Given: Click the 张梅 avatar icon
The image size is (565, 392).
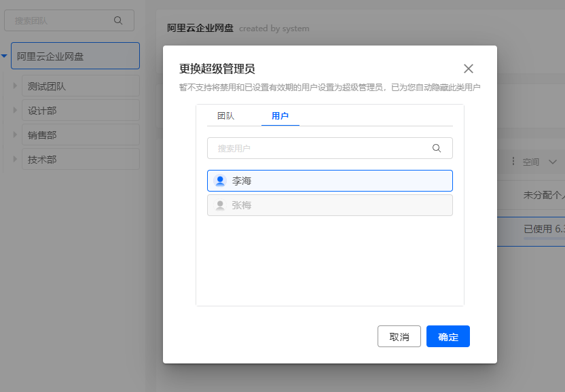Looking at the screenshot, I should pyautogui.click(x=220, y=205).
